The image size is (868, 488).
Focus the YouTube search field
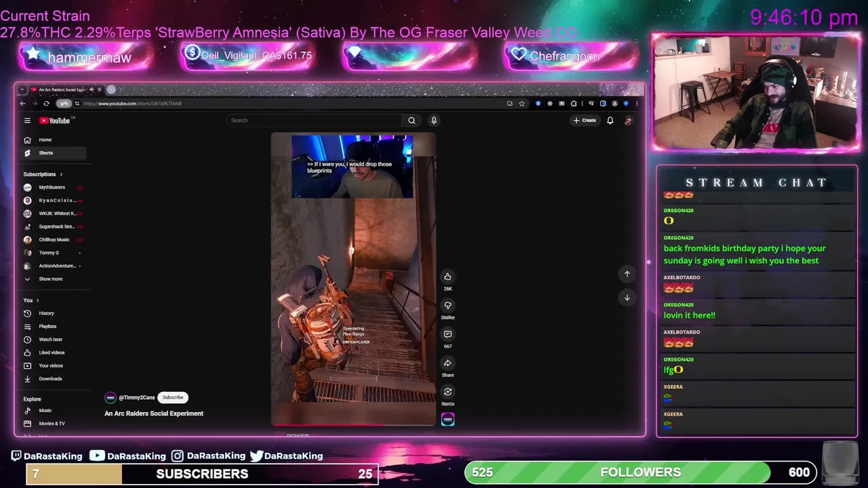pos(315,121)
